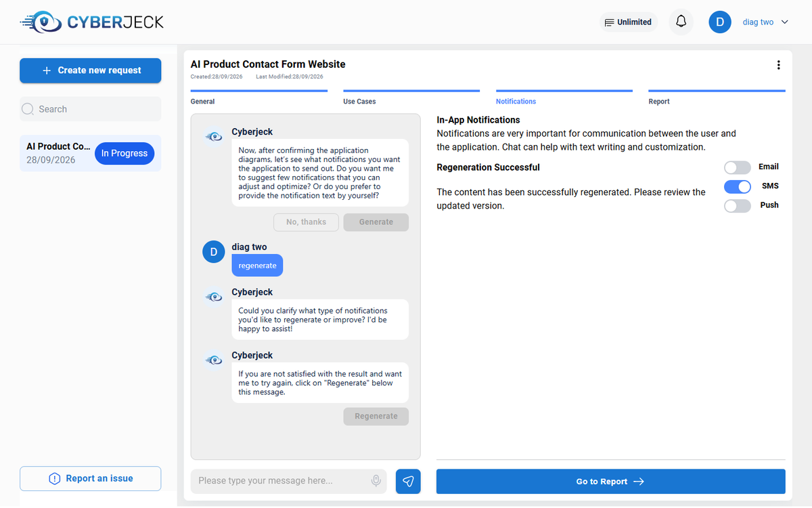Click plus icon on Create new request
This screenshot has height=508, width=812.
tap(47, 70)
